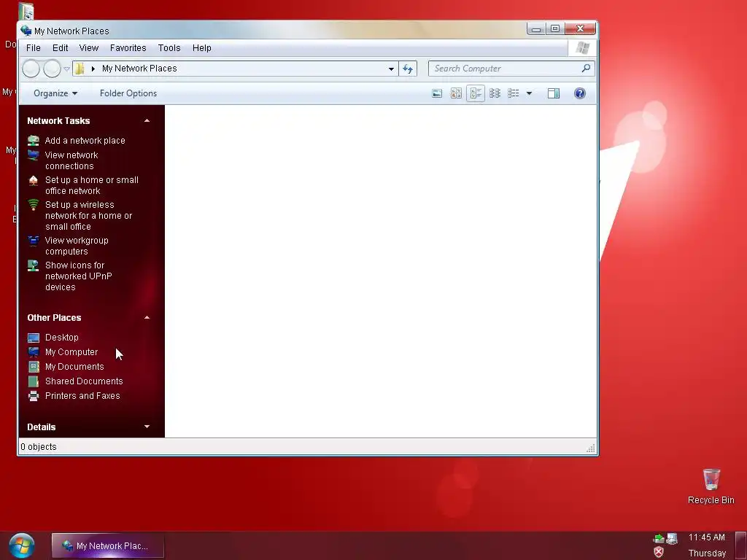The height and width of the screenshot is (560, 747).
Task: Refresh using the address bar arrows button
Action: pos(408,69)
